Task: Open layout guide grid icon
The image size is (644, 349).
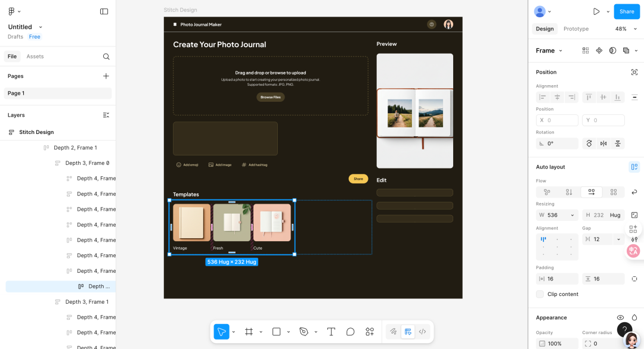Action: (586, 51)
